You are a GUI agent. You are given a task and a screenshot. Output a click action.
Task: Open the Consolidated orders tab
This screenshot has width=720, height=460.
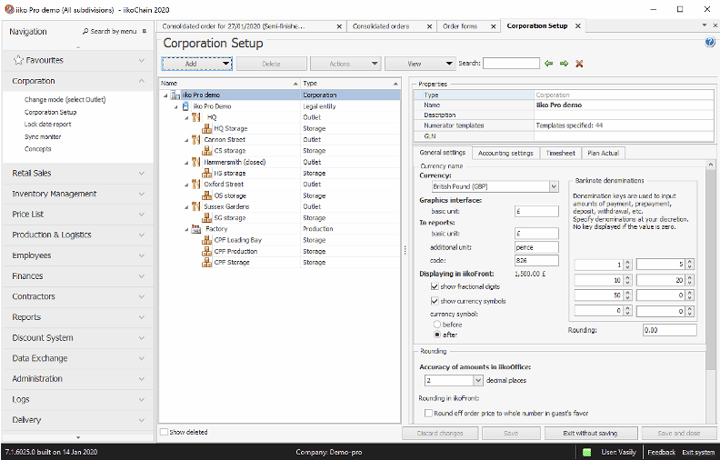point(381,27)
